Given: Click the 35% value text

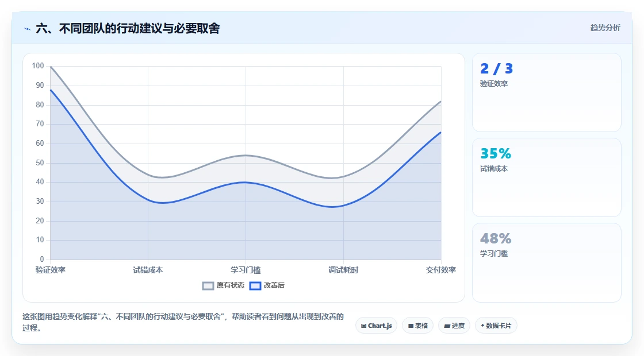Looking at the screenshot, I should click(496, 154).
